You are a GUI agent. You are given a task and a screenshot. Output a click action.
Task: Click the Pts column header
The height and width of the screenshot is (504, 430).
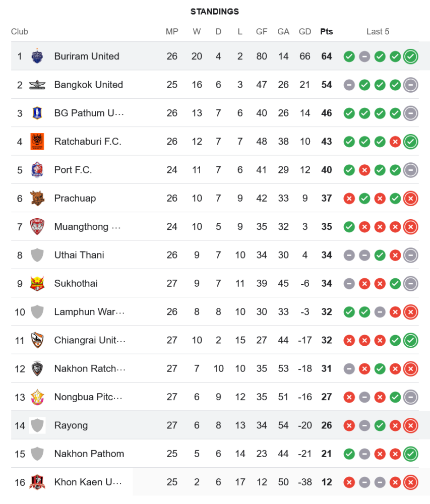tap(327, 31)
